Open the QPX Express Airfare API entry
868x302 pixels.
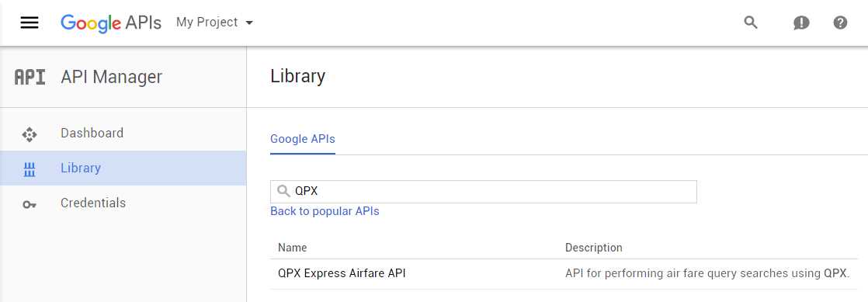click(342, 273)
